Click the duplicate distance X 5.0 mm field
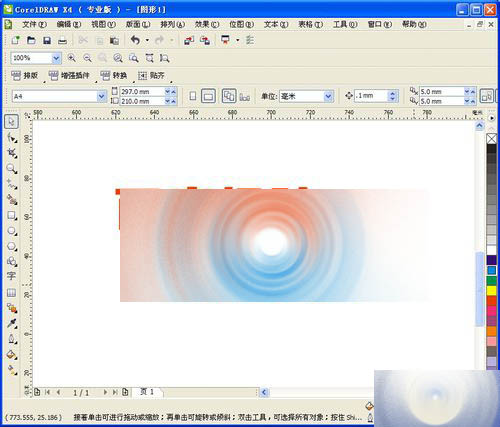Screen dimensions: 500x427 tap(441, 91)
